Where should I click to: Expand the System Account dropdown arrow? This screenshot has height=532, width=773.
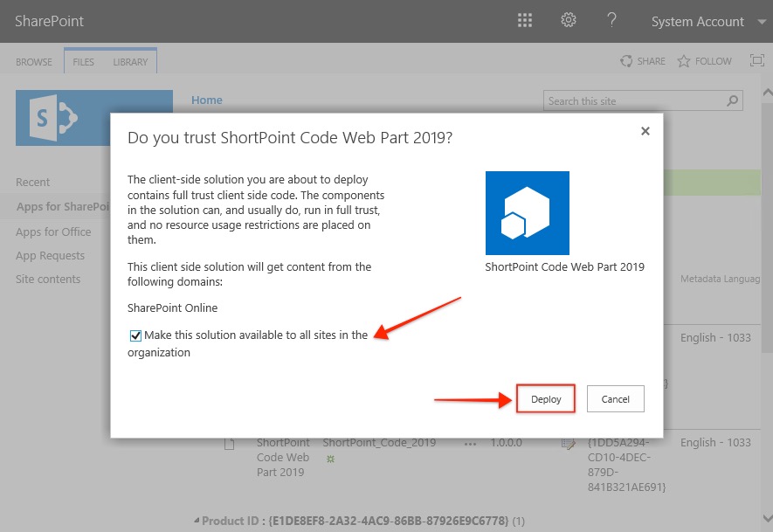click(762, 22)
